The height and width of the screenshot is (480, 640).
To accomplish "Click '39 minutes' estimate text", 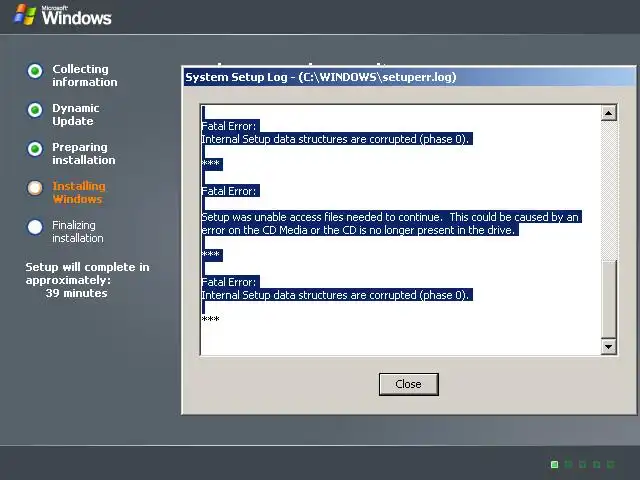I will click(76, 293).
